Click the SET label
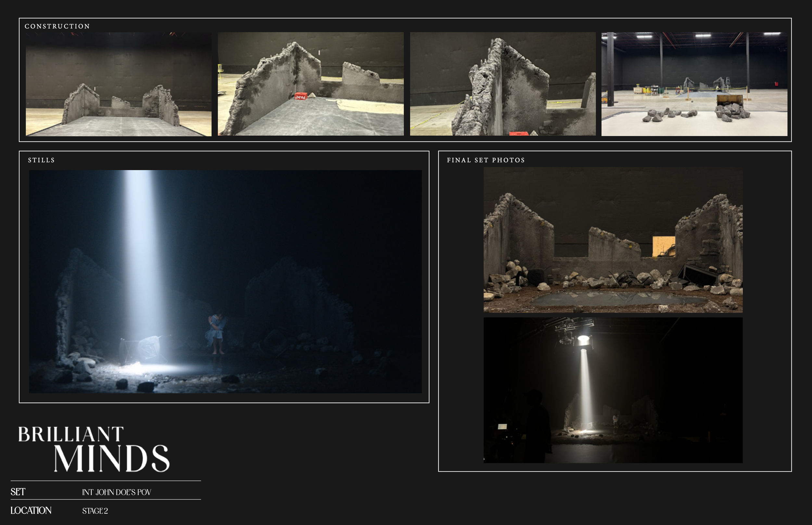The image size is (812, 525). [18, 492]
